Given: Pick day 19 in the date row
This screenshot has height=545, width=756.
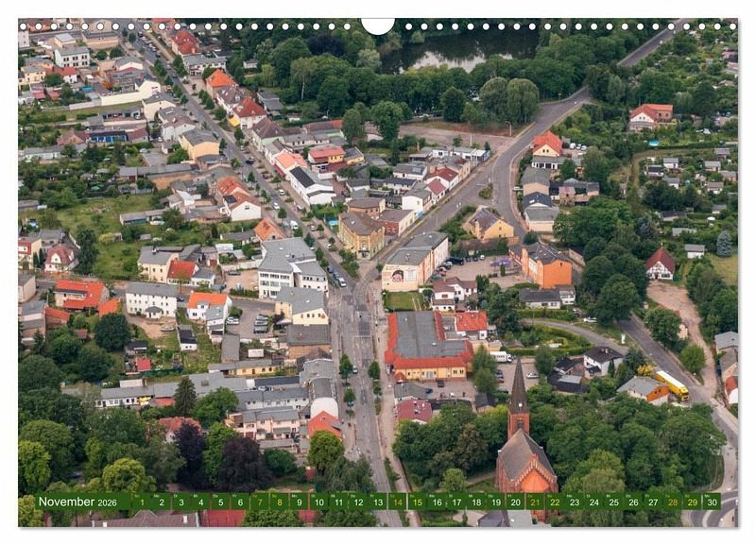Looking at the screenshot, I should (x=496, y=502).
